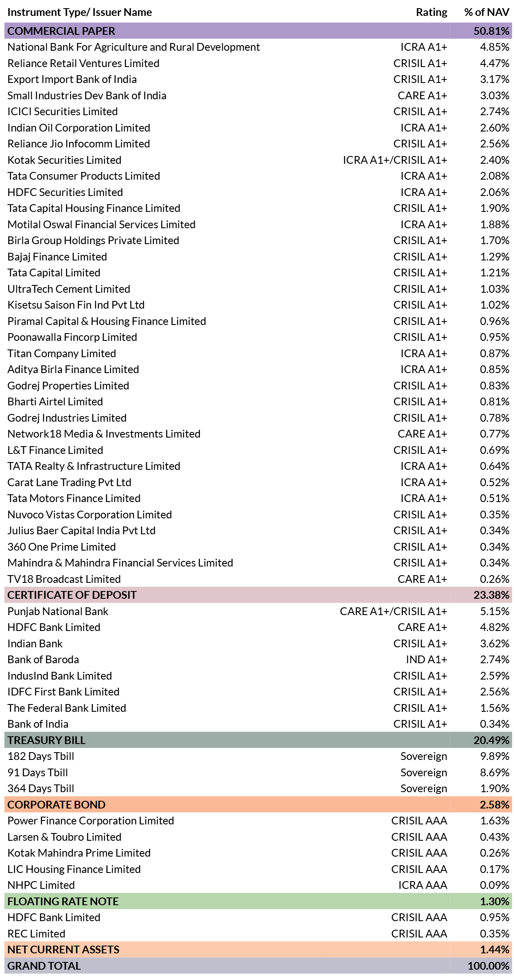Select the NHPC Limited row
514x980 pixels.
pyautogui.click(x=258, y=885)
